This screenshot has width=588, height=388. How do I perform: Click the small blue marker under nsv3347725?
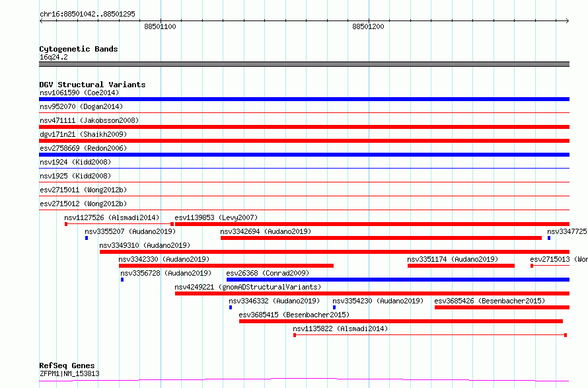549,238
